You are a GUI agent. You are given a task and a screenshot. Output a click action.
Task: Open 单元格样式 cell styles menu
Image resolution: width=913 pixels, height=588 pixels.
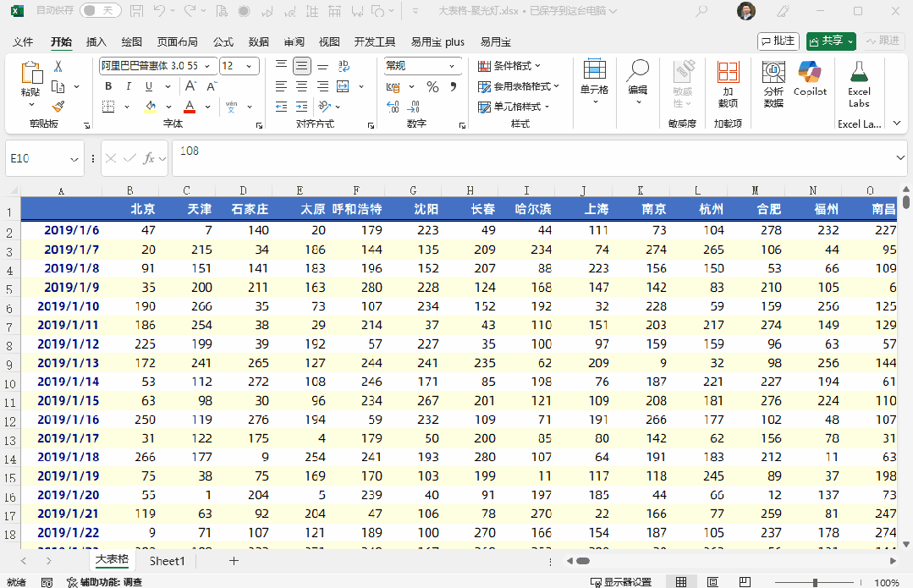coord(514,107)
